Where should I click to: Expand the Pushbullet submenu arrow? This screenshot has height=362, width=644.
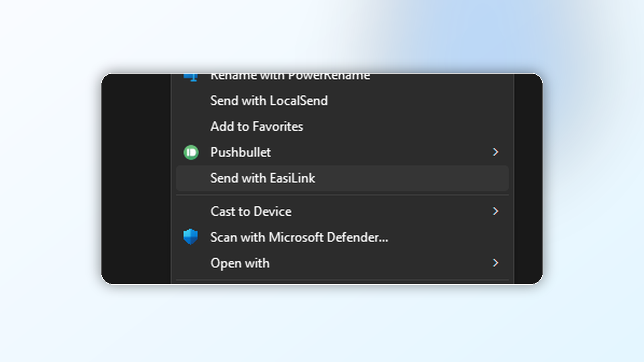coord(495,152)
